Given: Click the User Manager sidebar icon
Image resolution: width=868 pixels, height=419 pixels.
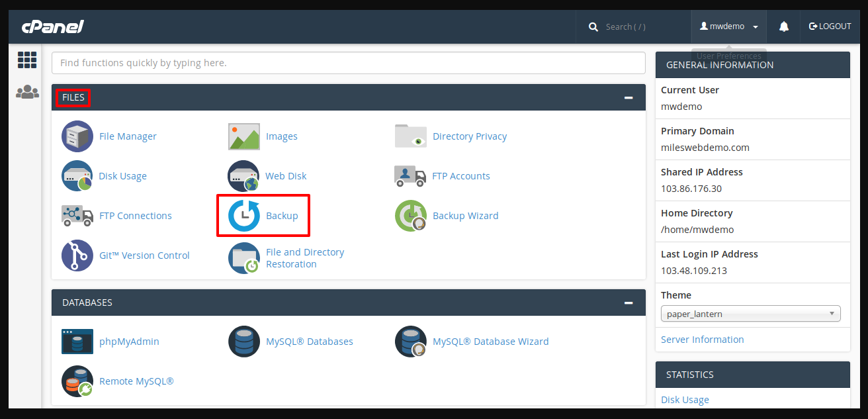Looking at the screenshot, I should click(27, 92).
